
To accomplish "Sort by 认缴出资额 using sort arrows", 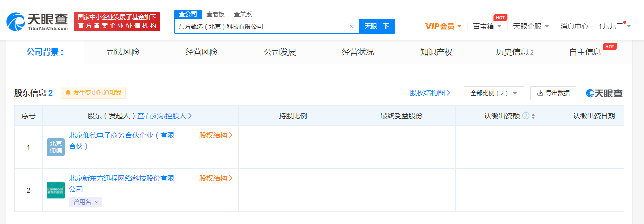I will pos(533,116).
